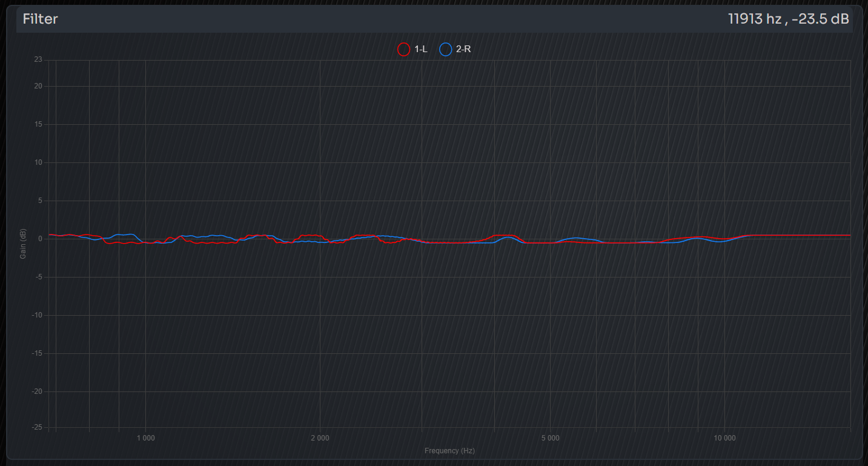Click the 0 gain axis tick label
The height and width of the screenshot is (466, 868).
(x=40, y=239)
